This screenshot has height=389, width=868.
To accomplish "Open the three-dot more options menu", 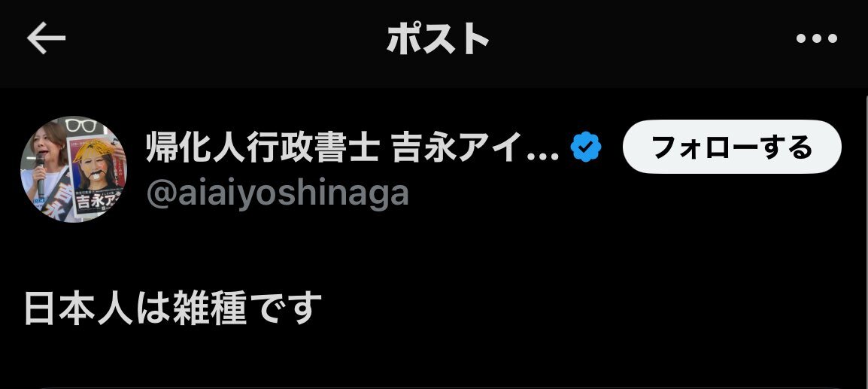I will (x=817, y=38).
